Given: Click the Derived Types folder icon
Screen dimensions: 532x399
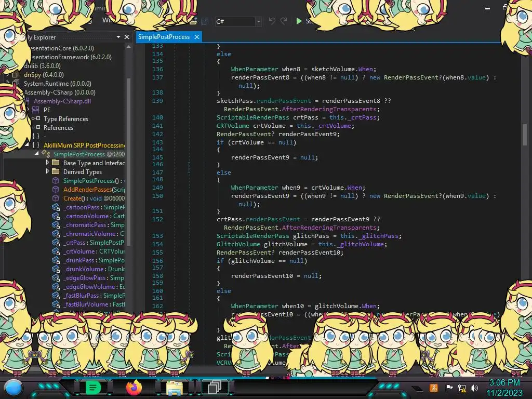Looking at the screenshot, I should click(56, 171).
